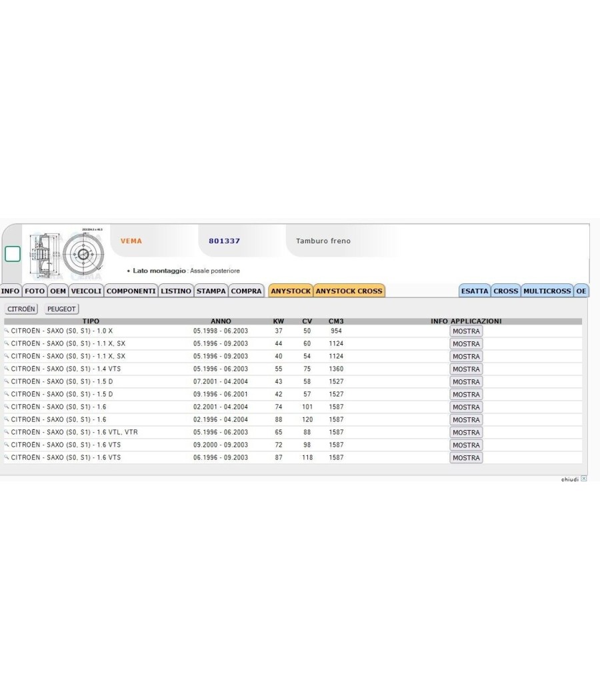Viewport: 600px width, 700px height.
Task: Click row CITROËN - SAXO (S0, S1) - 1.0 X
Action: (293, 331)
